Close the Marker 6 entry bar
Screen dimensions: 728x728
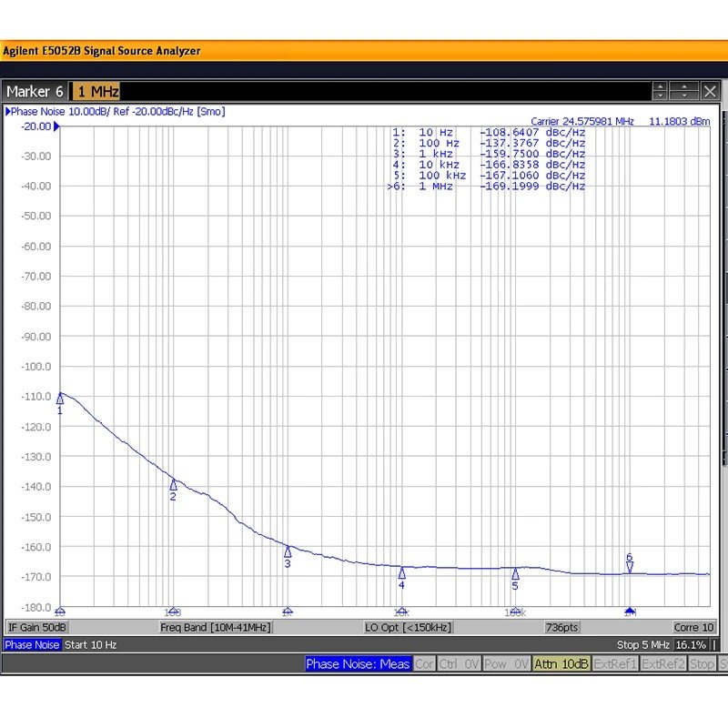tap(710, 91)
